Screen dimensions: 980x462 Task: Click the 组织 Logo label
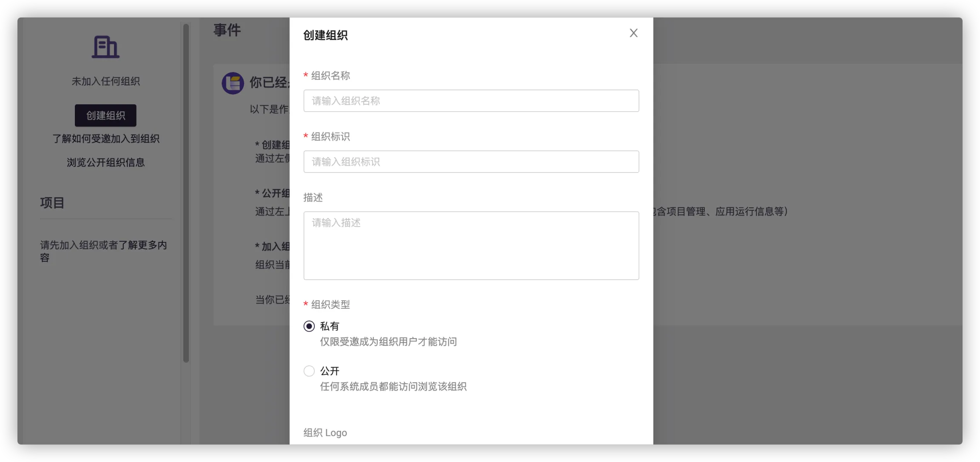[325, 433]
